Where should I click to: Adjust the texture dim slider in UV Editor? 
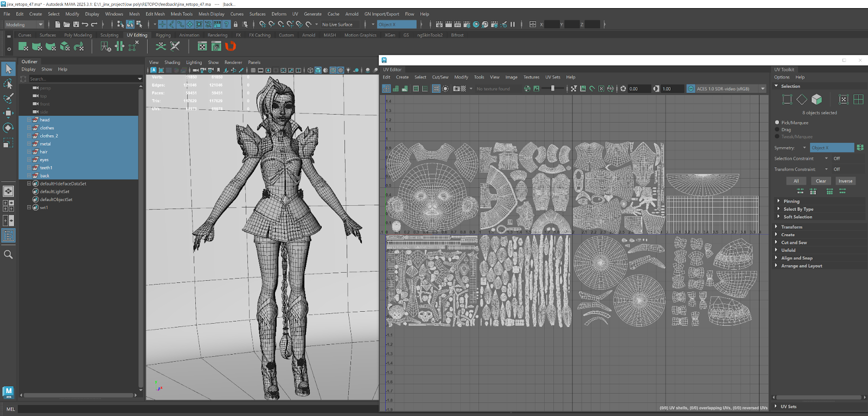(x=552, y=89)
